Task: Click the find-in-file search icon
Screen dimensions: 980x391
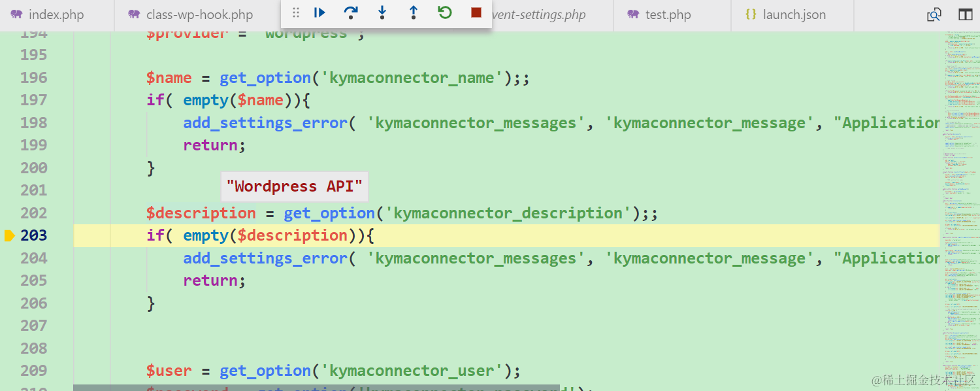Action: click(934, 14)
